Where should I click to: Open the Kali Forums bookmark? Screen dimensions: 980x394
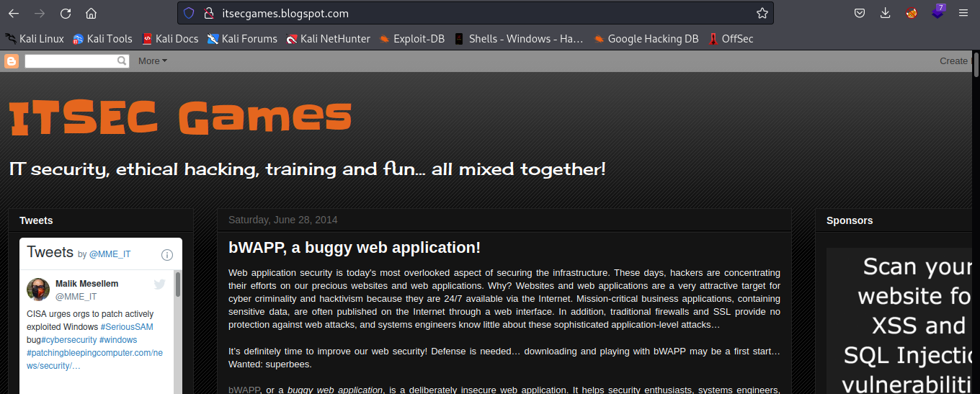tap(242, 39)
